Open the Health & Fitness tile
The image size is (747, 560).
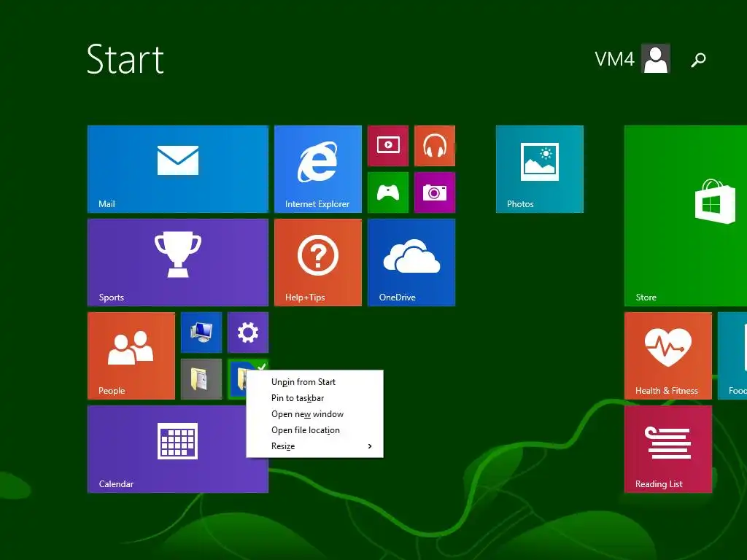tap(668, 356)
